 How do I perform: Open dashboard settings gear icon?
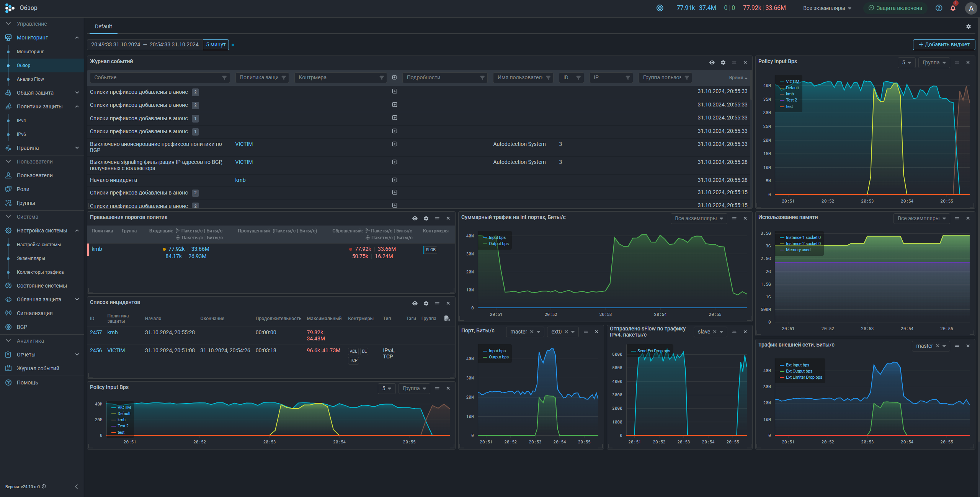(969, 26)
